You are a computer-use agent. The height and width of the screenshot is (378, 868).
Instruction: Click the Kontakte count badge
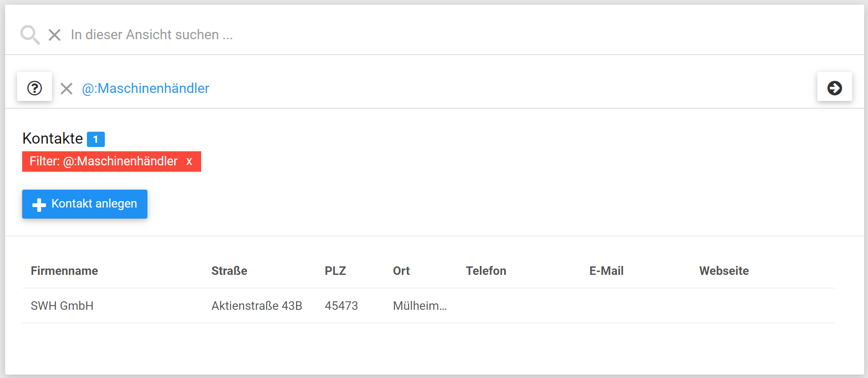(95, 139)
